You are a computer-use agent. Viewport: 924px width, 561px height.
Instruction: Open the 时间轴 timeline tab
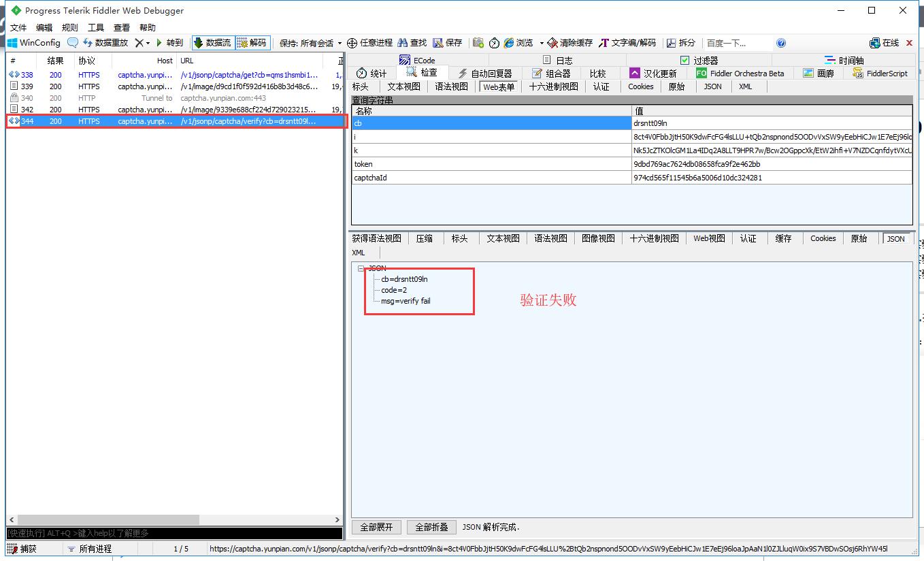click(x=844, y=60)
